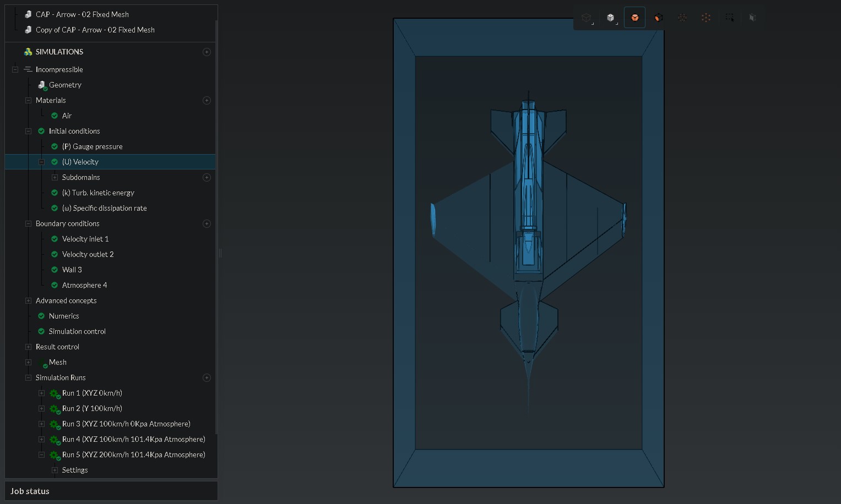The image size is (841, 504).
Task: Click the Copy of CAP - Arrow mesh icon
Action: pyautogui.click(x=28, y=30)
